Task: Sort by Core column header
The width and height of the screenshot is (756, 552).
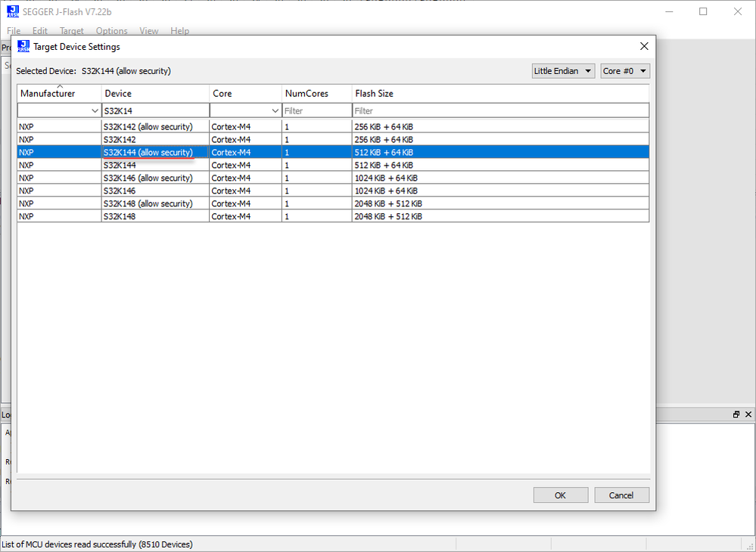Action: point(245,94)
